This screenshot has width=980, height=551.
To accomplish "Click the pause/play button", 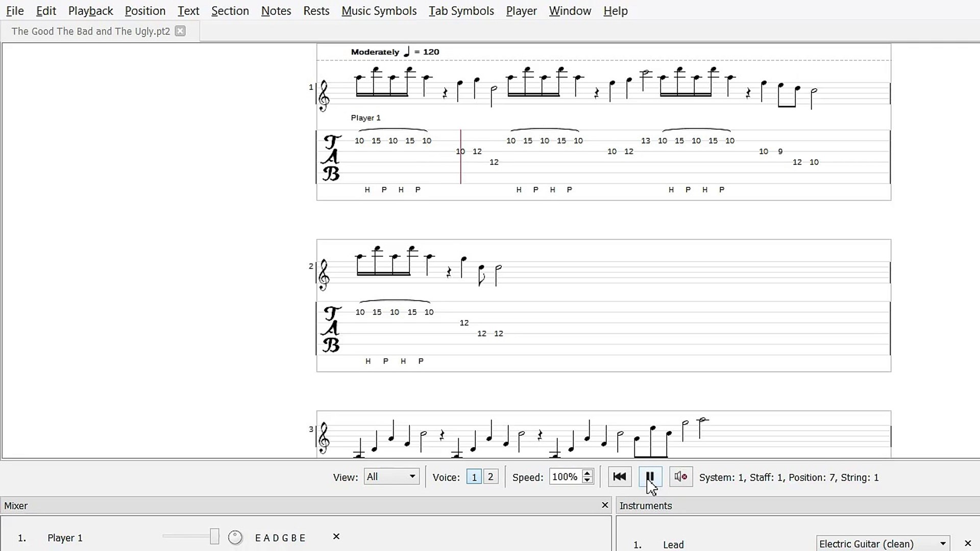I will pos(650,477).
